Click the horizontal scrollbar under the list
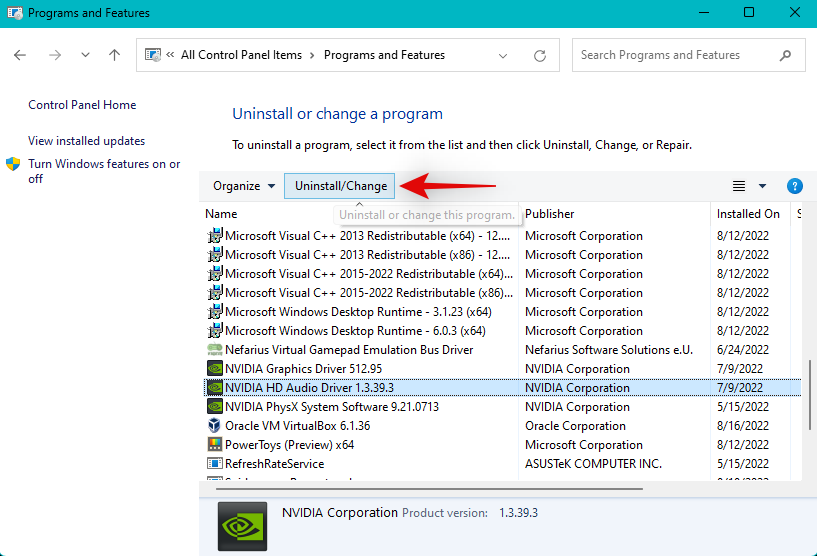The image size is (817, 556). point(429,489)
